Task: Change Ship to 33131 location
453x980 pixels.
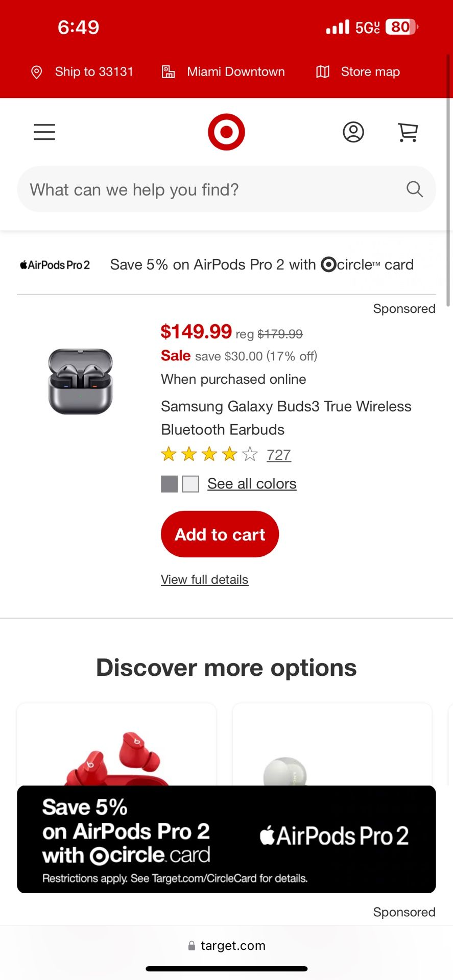Action: tap(94, 72)
